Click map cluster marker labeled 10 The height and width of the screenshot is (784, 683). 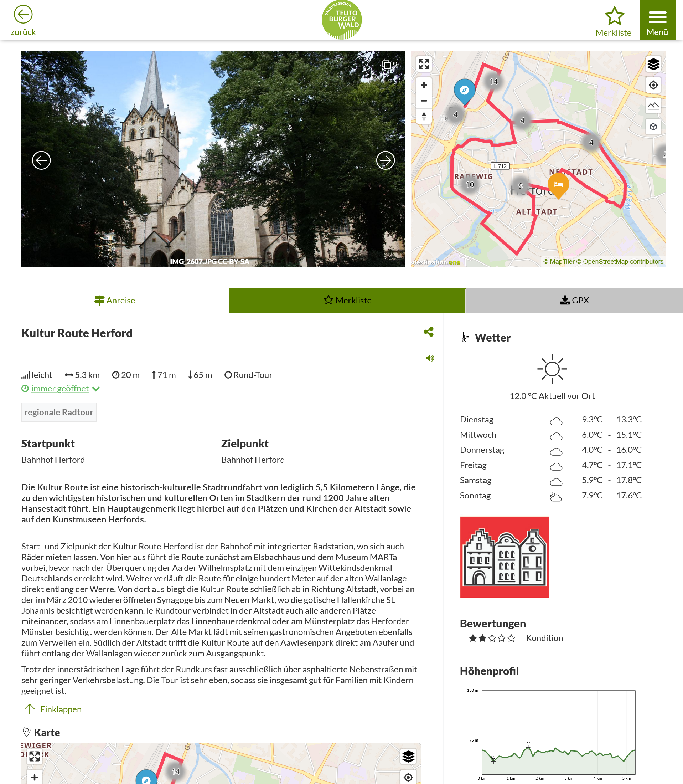pos(470,185)
